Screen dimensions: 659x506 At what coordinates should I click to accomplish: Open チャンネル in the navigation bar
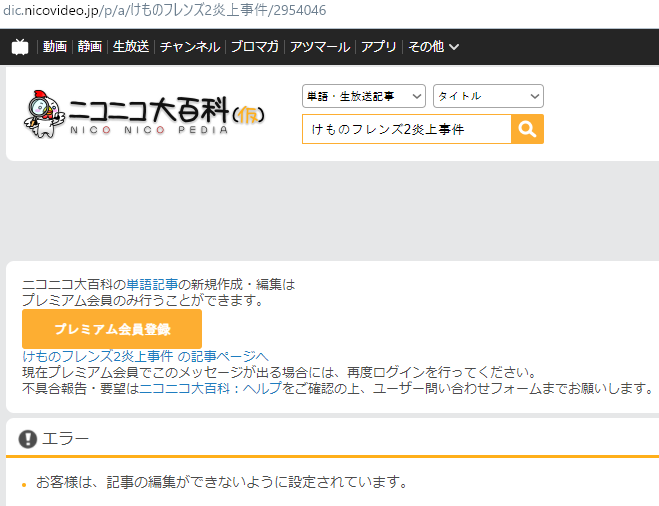pos(190,47)
